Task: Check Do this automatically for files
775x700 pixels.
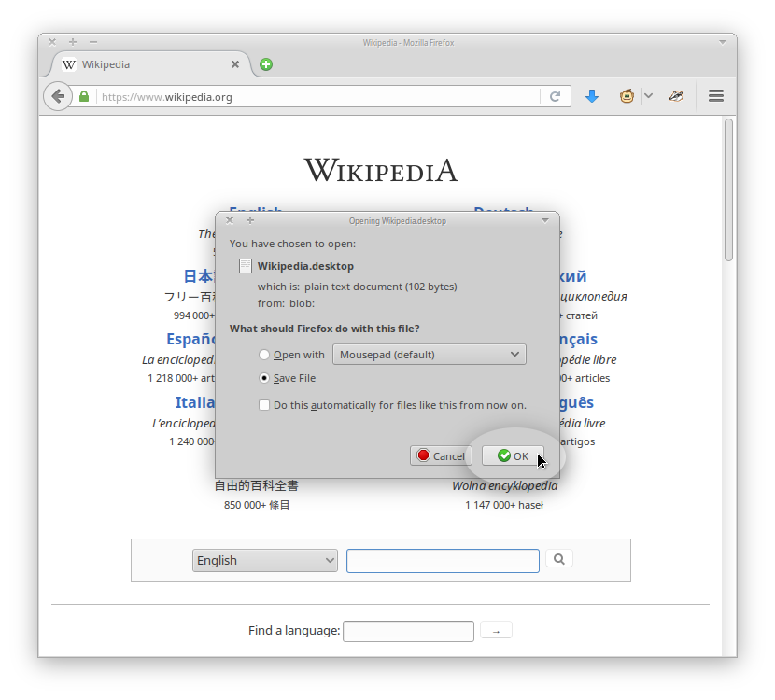Action: pos(264,405)
